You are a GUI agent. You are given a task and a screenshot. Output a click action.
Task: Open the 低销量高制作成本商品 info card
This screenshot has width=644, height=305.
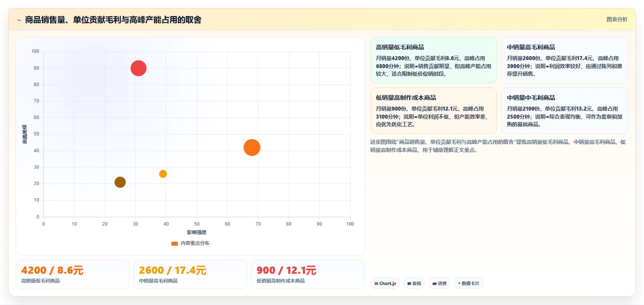click(x=433, y=111)
